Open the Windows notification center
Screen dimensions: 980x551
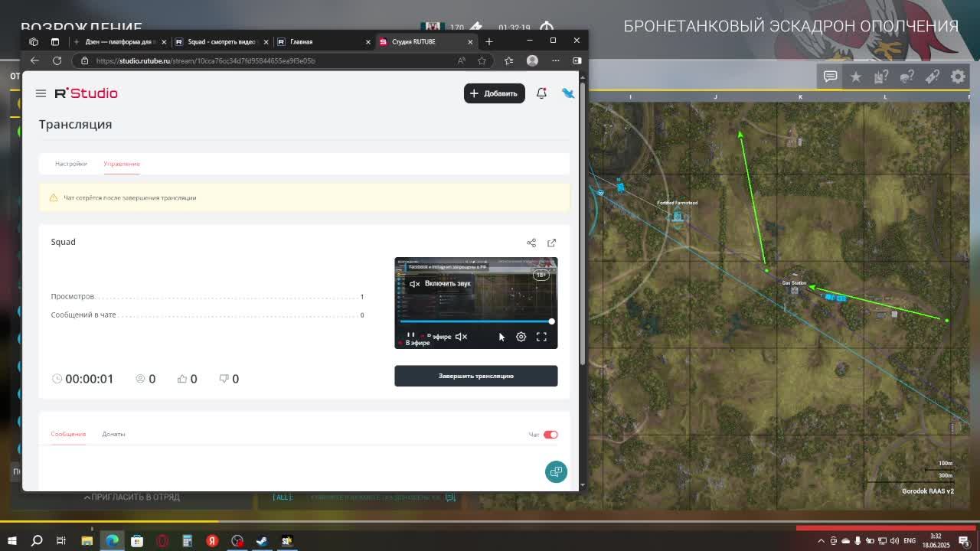pos(964,541)
